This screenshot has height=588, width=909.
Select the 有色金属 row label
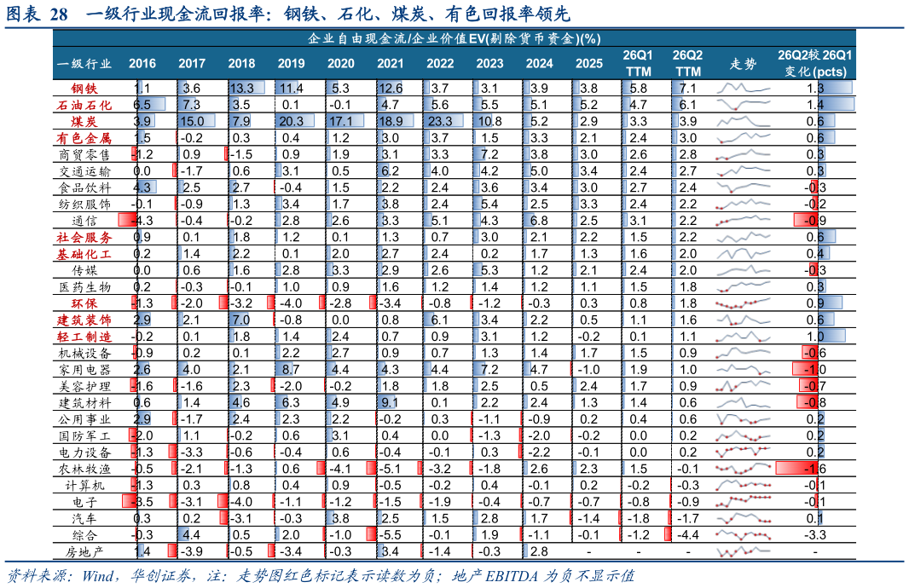84,138
